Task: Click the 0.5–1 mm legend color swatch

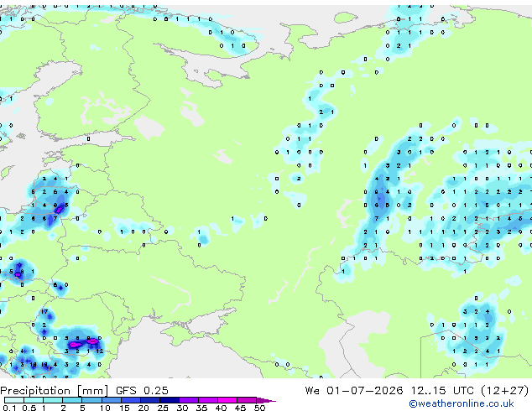Action: click(34, 400)
